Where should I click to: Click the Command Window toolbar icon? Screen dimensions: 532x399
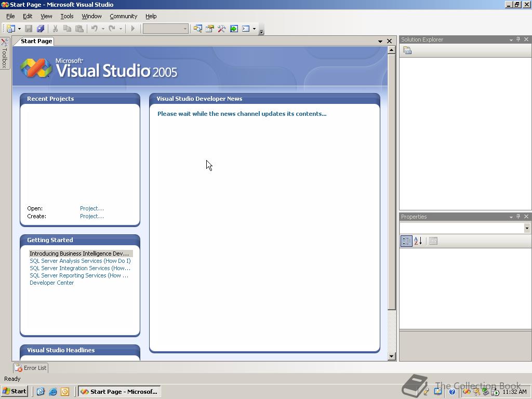246,29
